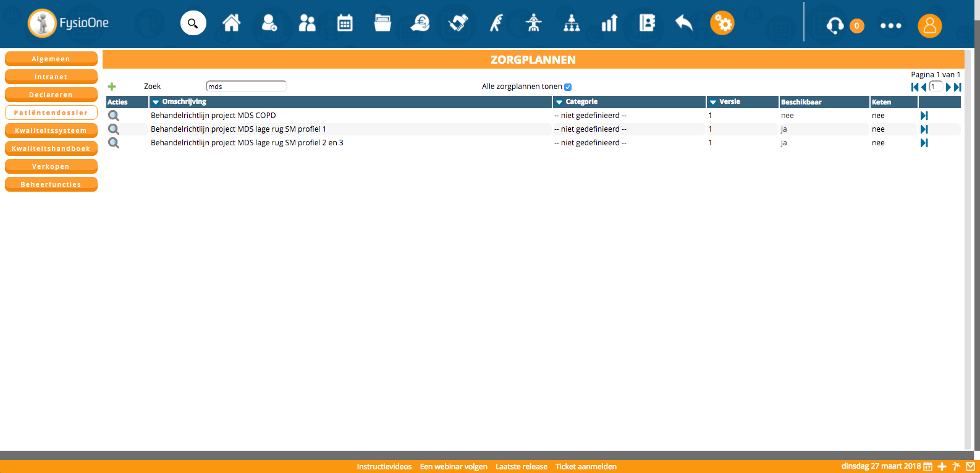980x473 pixels.
Task: Select Kwaliteitssysteem in sidebar
Action: 51,130
